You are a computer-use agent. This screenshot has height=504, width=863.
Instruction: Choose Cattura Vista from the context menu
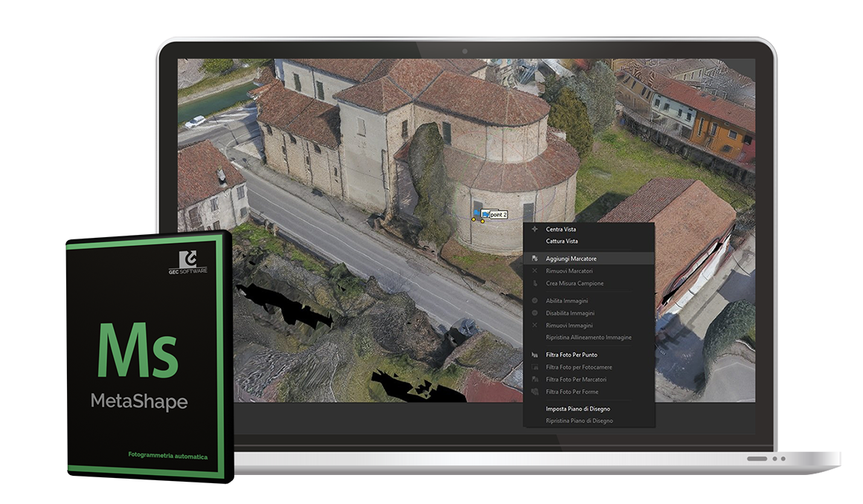point(562,239)
